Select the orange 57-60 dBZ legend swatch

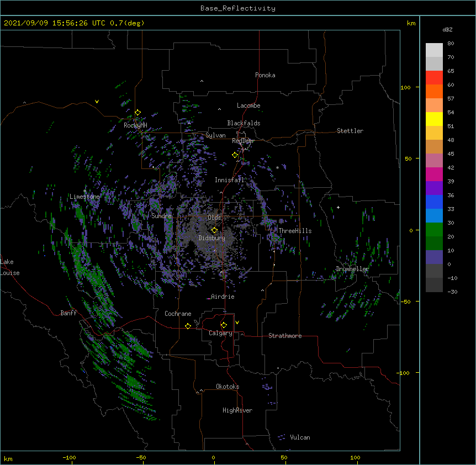(434, 91)
